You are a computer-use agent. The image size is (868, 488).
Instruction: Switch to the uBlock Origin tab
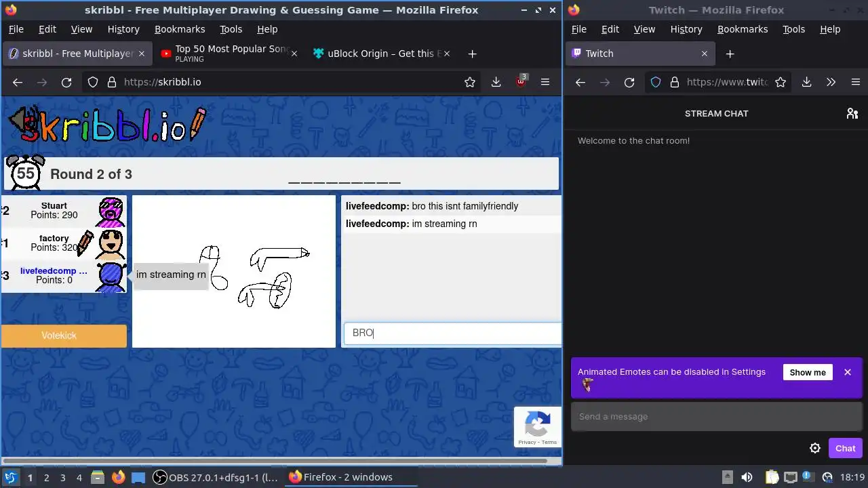click(x=382, y=54)
